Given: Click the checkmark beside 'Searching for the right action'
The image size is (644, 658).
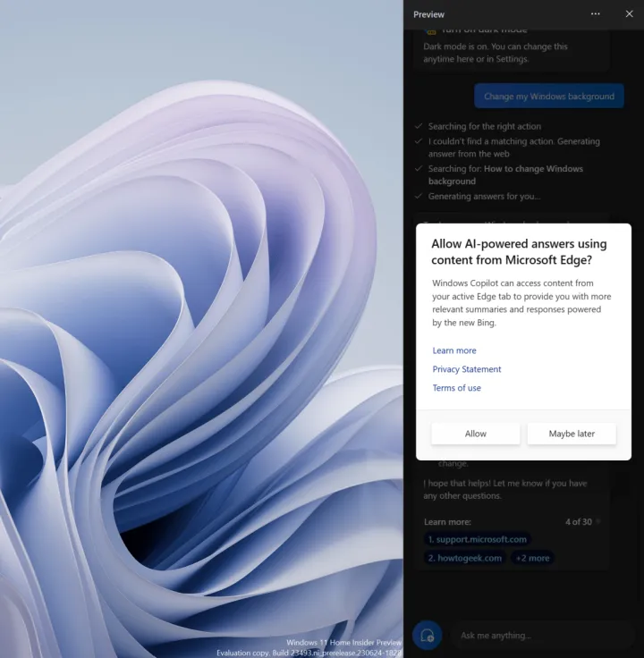Looking at the screenshot, I should [418, 127].
